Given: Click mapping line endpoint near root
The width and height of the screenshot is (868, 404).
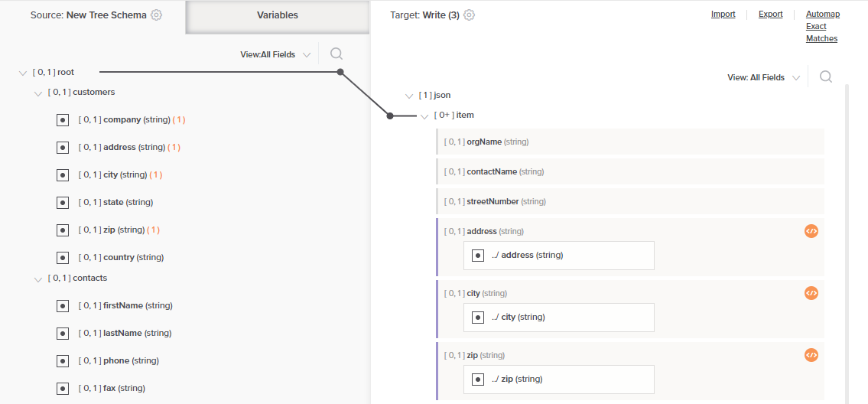Looking at the screenshot, I should coord(340,72).
